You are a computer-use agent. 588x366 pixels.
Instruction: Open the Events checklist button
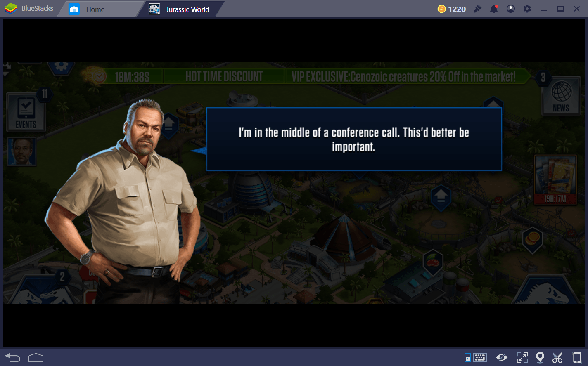[26, 111]
